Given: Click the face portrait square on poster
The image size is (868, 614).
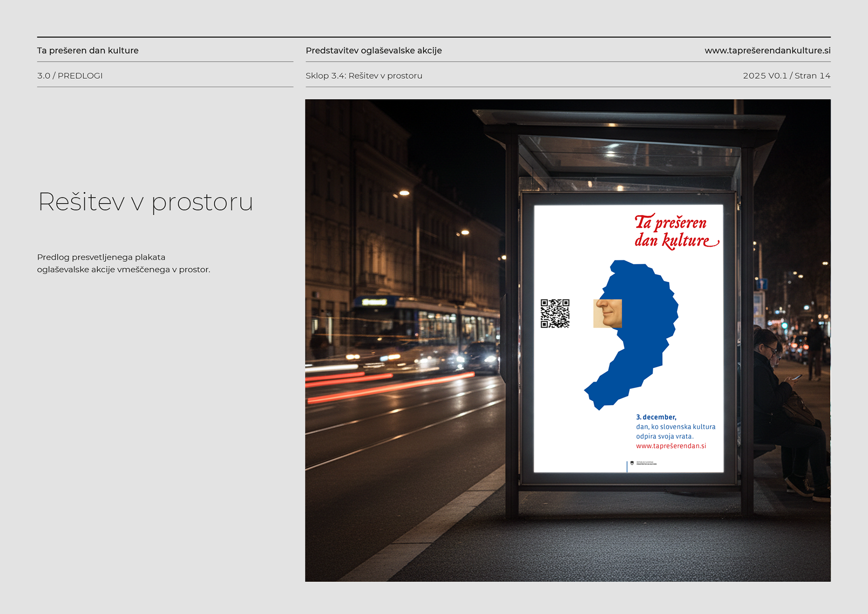Looking at the screenshot, I should coord(607,313).
